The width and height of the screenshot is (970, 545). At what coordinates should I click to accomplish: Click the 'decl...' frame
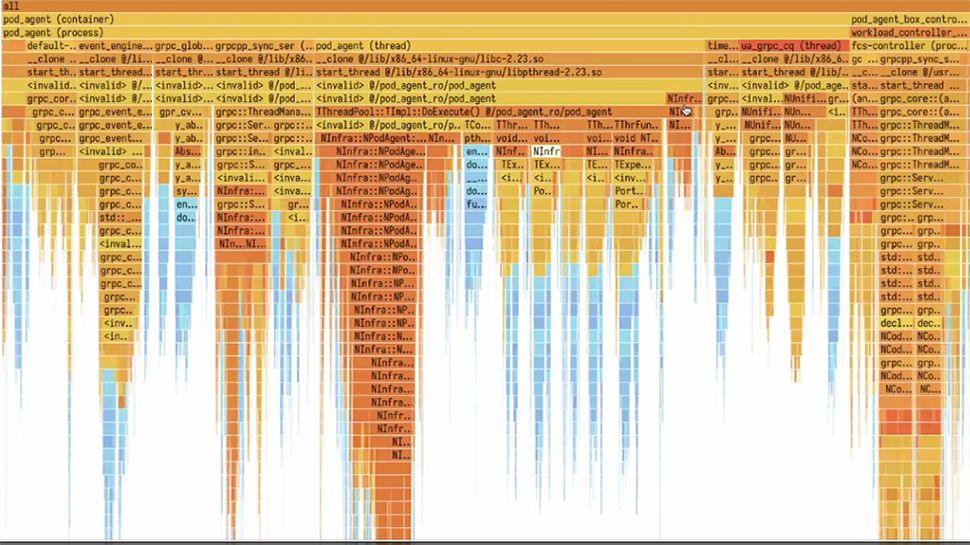(896, 323)
